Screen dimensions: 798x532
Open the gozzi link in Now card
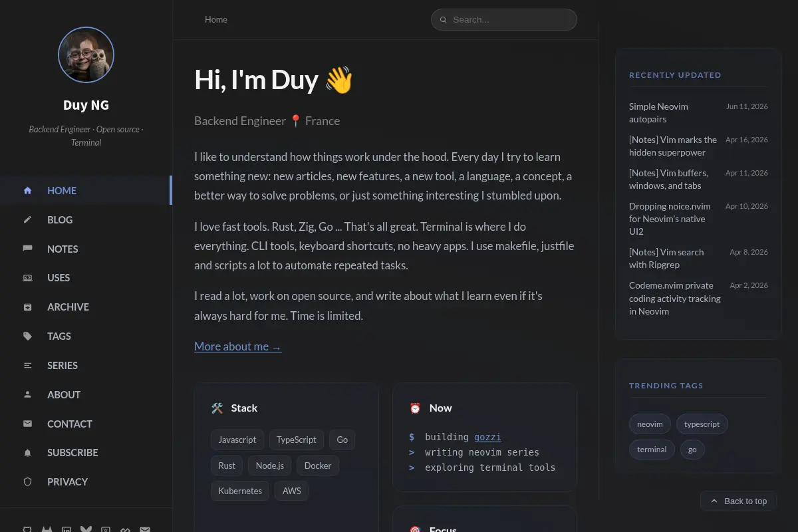(x=487, y=437)
